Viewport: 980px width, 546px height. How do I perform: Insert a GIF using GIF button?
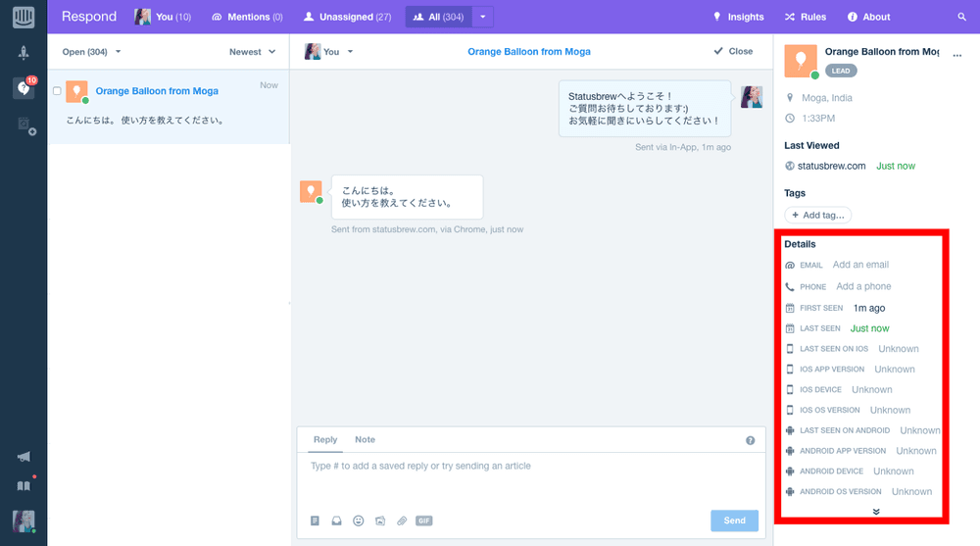pos(423,521)
